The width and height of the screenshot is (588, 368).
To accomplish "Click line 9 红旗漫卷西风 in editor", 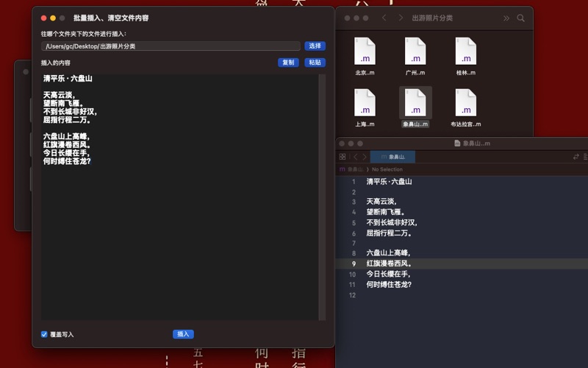I will (389, 263).
